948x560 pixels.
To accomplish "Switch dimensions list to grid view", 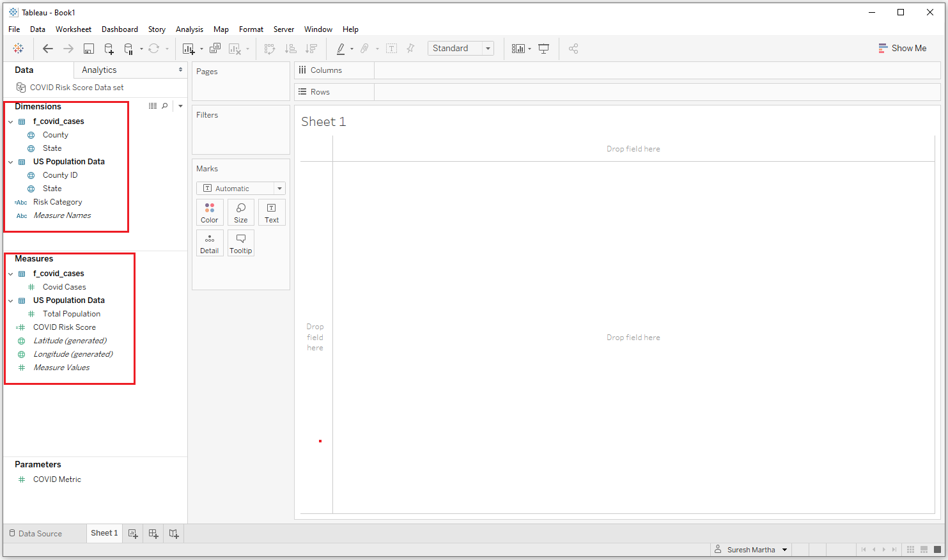I will (152, 105).
